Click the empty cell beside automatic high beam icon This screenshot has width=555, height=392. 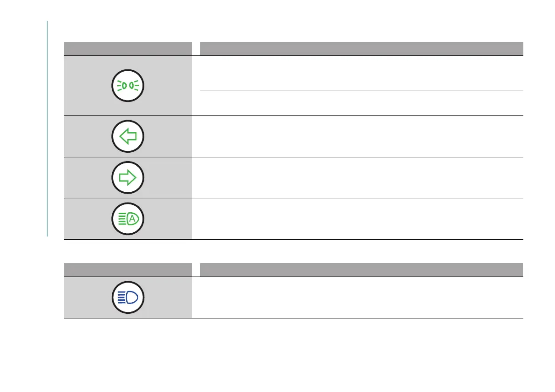point(361,219)
